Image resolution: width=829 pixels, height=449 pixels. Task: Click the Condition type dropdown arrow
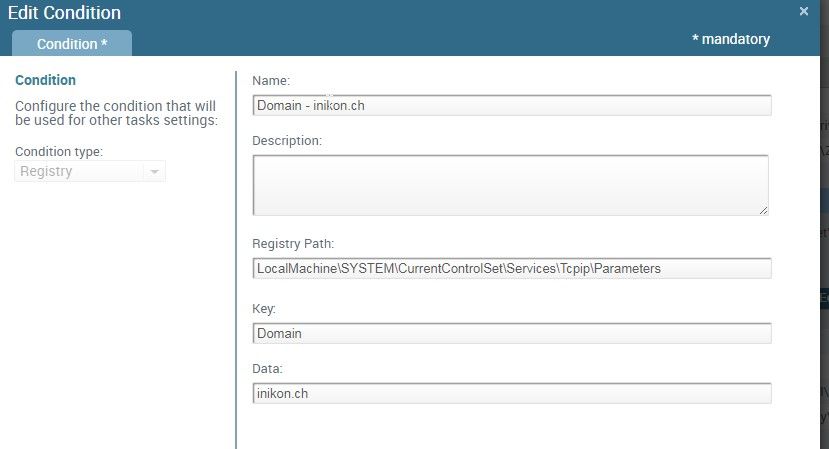(x=154, y=172)
